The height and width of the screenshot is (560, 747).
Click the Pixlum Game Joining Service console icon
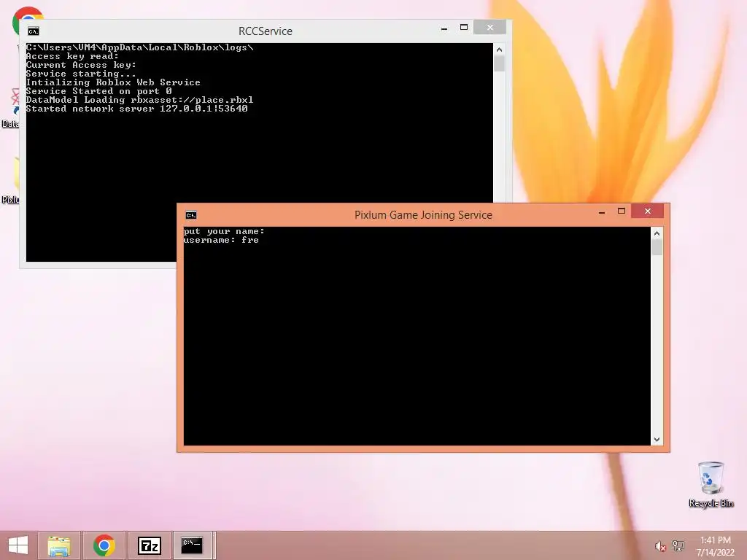click(191, 215)
